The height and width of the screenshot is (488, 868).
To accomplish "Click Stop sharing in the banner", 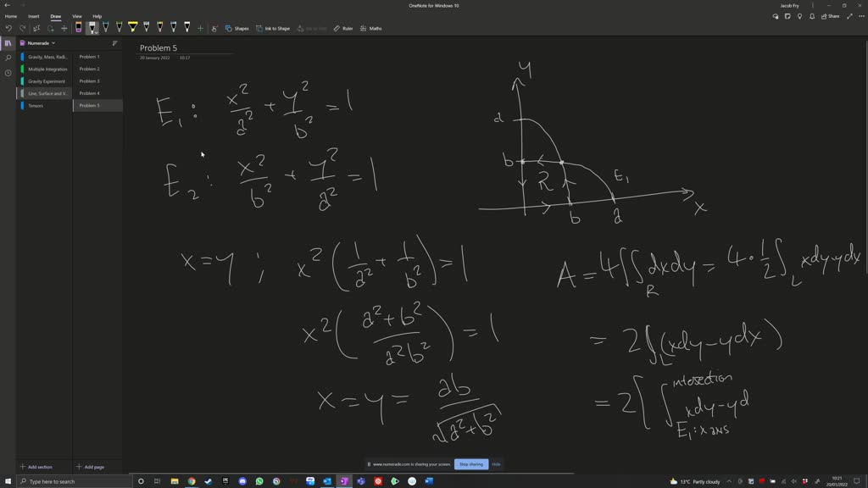I will [x=470, y=464].
